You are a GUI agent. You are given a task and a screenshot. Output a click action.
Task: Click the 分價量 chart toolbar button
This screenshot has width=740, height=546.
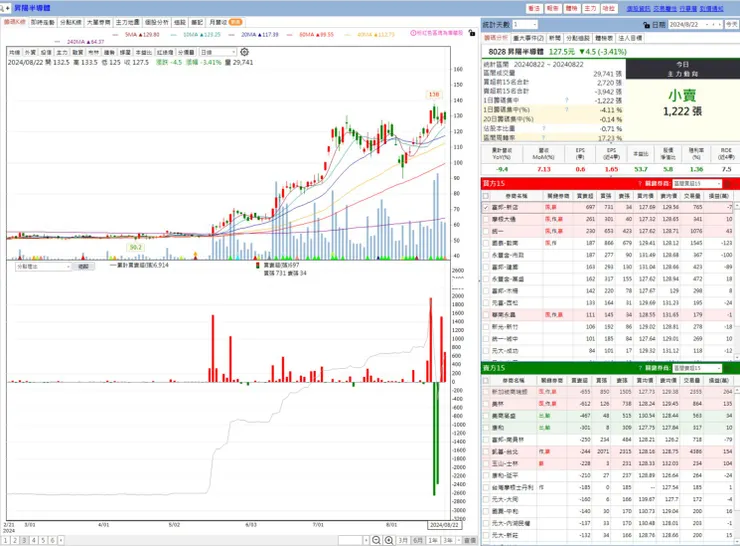(x=186, y=52)
